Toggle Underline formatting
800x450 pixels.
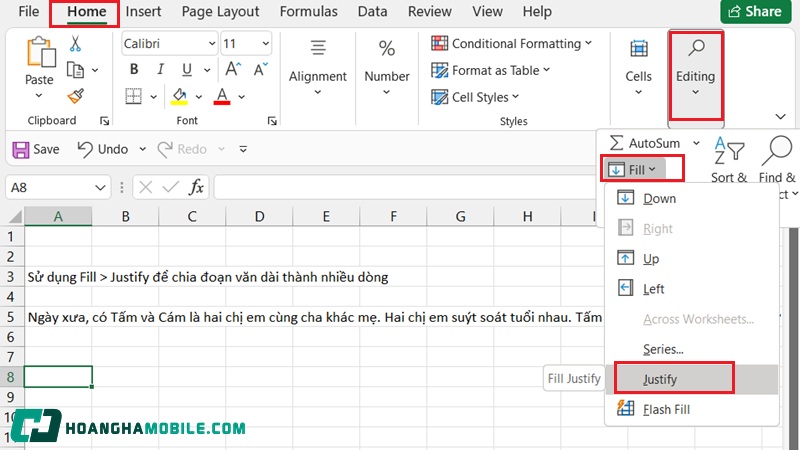(189, 70)
